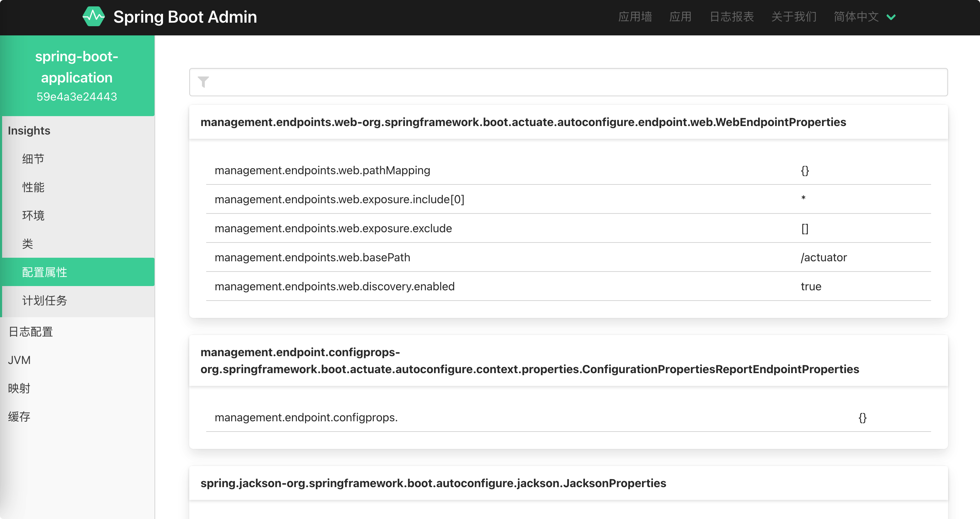Click the [] value for exposure.exclude
The height and width of the screenshot is (519, 980).
tap(805, 228)
